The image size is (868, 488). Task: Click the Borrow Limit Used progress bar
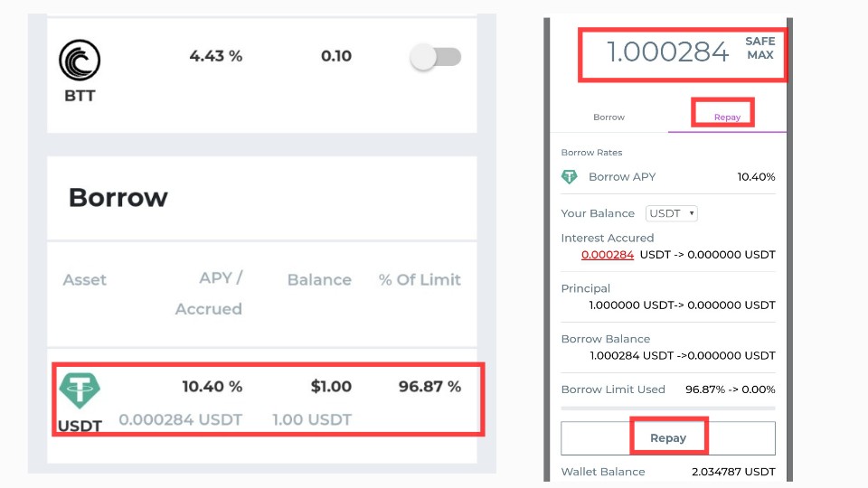(667, 408)
